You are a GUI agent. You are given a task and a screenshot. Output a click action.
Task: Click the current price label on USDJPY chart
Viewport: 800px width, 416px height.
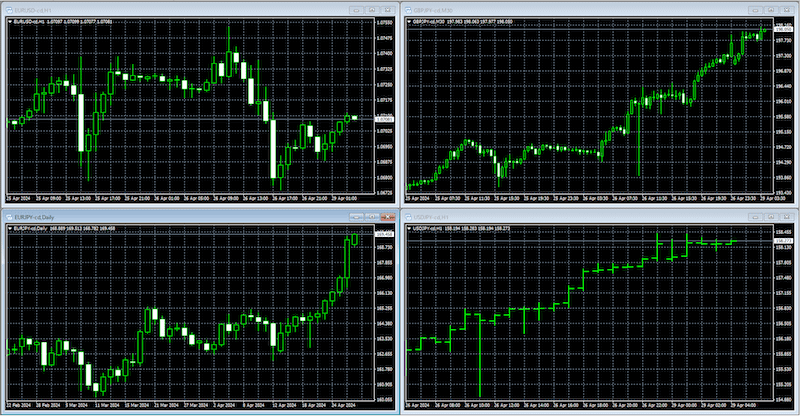point(782,241)
